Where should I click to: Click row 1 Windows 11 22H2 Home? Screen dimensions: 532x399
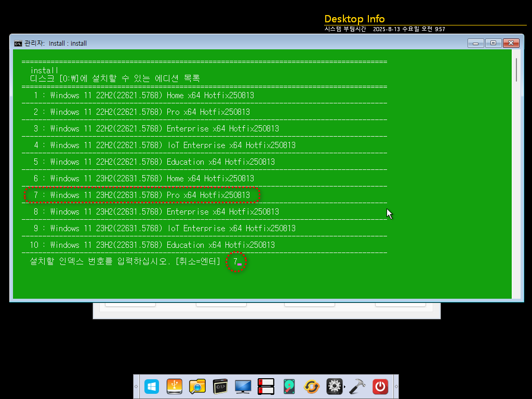[144, 96]
